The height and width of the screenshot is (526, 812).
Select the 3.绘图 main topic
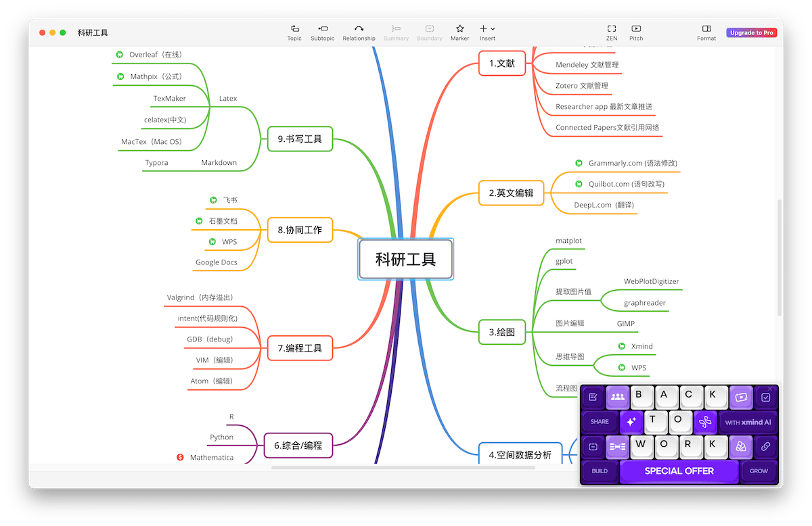501,332
